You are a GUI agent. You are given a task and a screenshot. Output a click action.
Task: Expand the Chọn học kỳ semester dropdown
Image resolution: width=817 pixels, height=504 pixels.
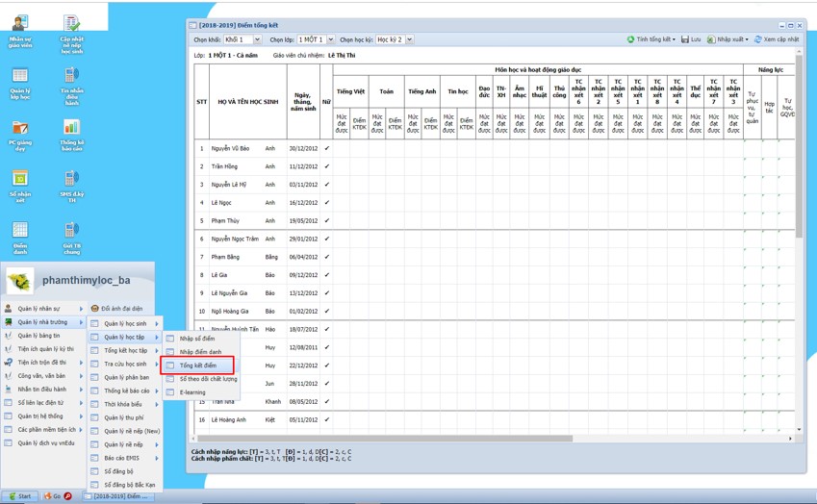[409, 40]
